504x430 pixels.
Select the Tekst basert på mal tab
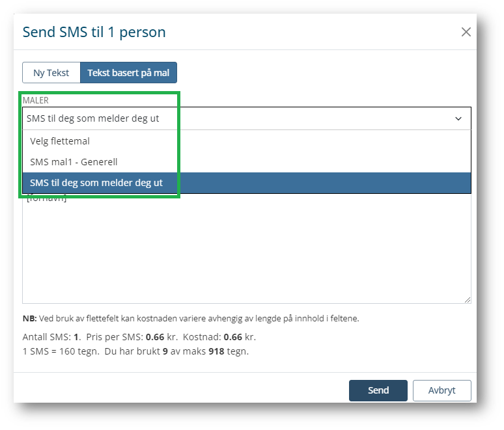[x=128, y=73]
